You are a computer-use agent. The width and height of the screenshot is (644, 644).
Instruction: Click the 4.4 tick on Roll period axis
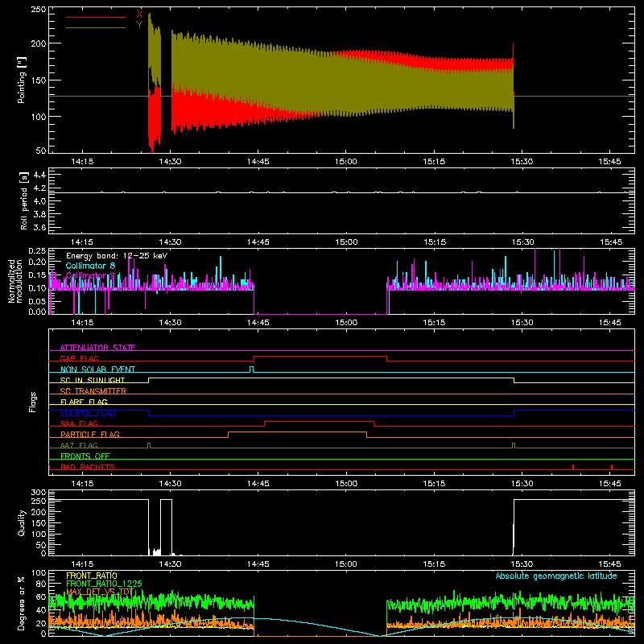[39, 175]
